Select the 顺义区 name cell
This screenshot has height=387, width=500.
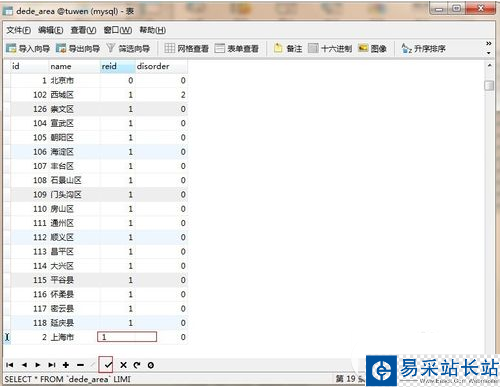pos(74,237)
